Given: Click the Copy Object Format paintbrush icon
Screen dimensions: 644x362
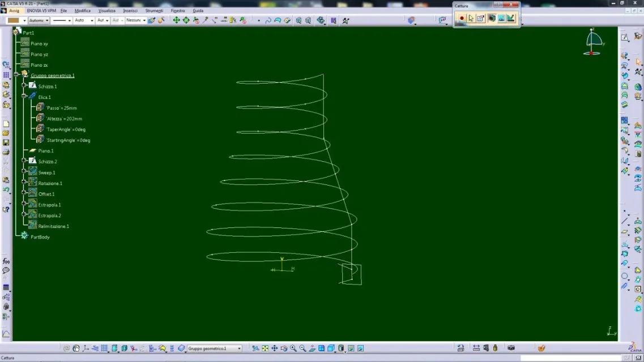Looking at the screenshot, I should [x=151, y=20].
